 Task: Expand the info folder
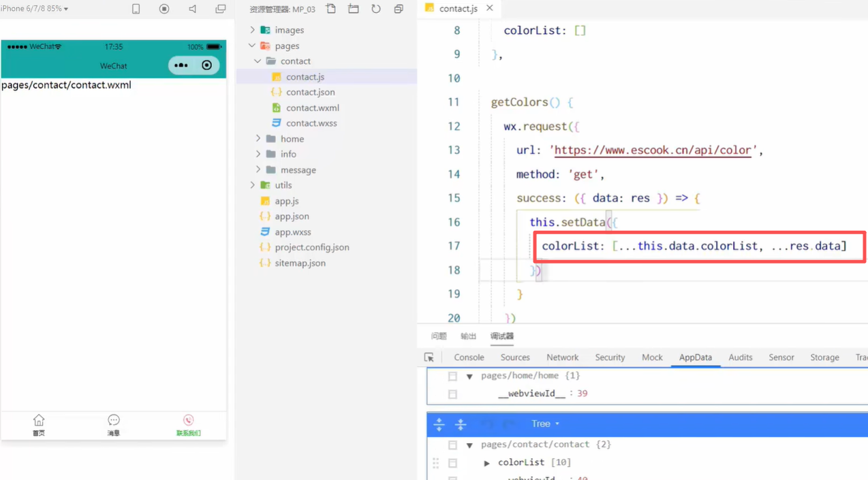[258, 154]
